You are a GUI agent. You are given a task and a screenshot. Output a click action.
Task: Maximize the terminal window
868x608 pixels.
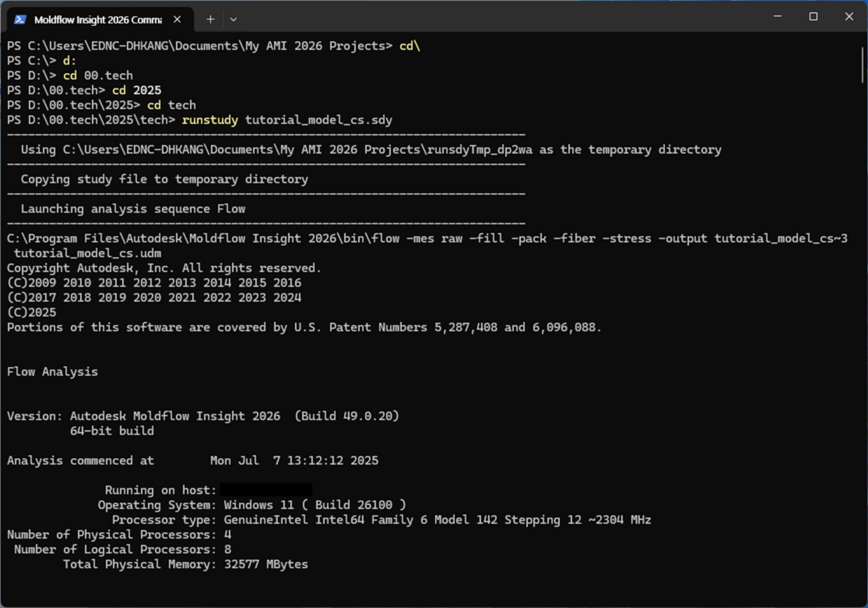point(813,17)
